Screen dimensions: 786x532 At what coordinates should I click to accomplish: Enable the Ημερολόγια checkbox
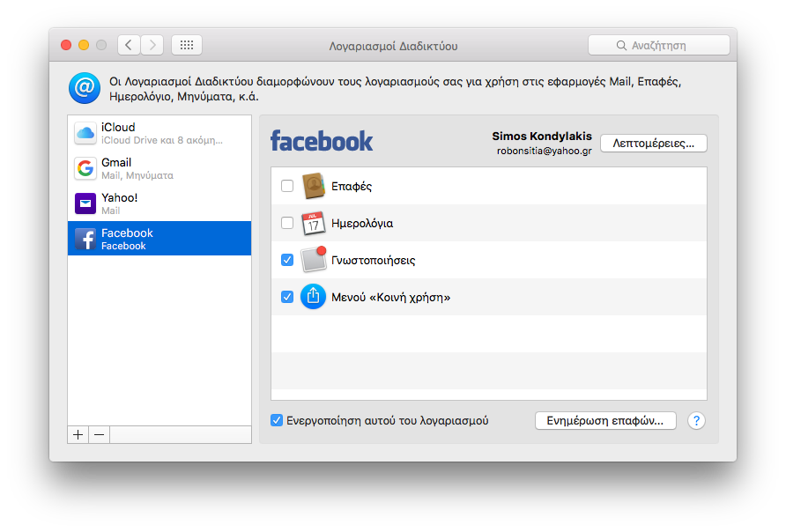click(287, 223)
